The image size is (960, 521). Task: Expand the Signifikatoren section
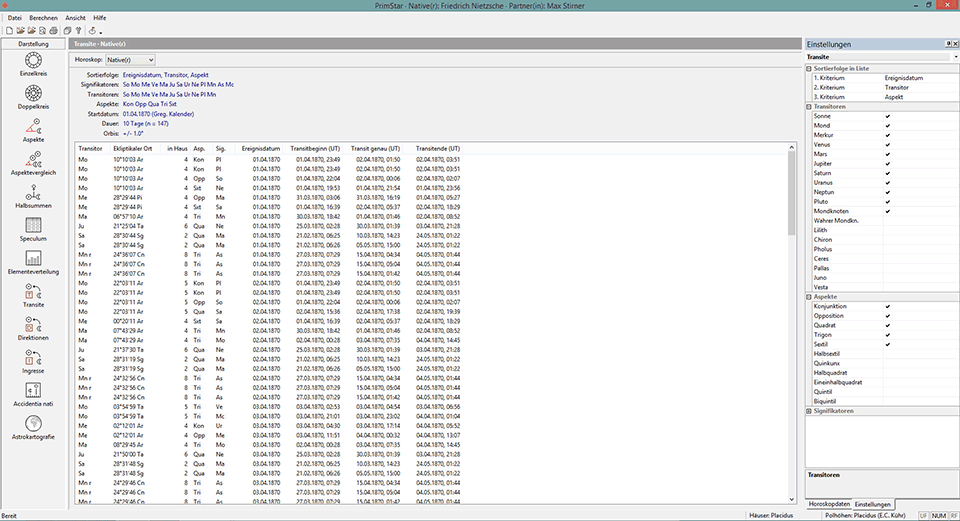(x=809, y=411)
